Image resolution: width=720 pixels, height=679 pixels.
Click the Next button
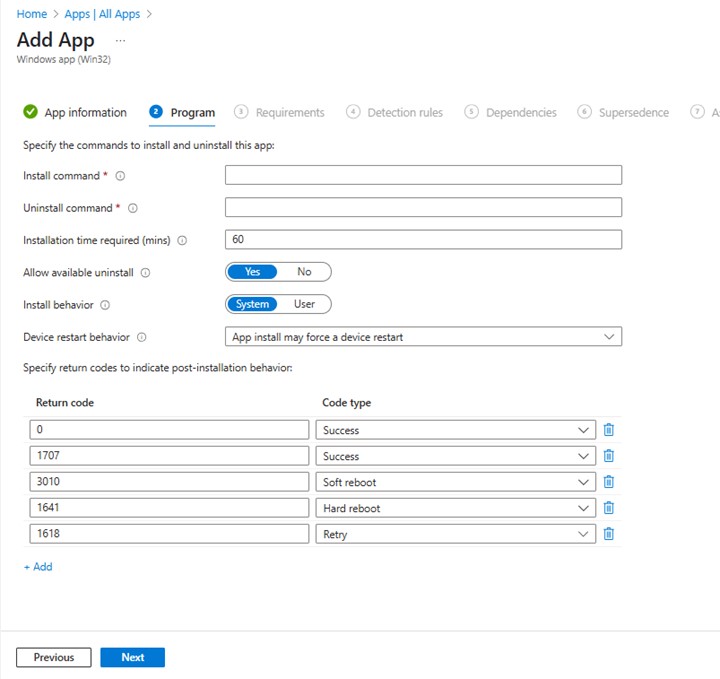point(132,657)
